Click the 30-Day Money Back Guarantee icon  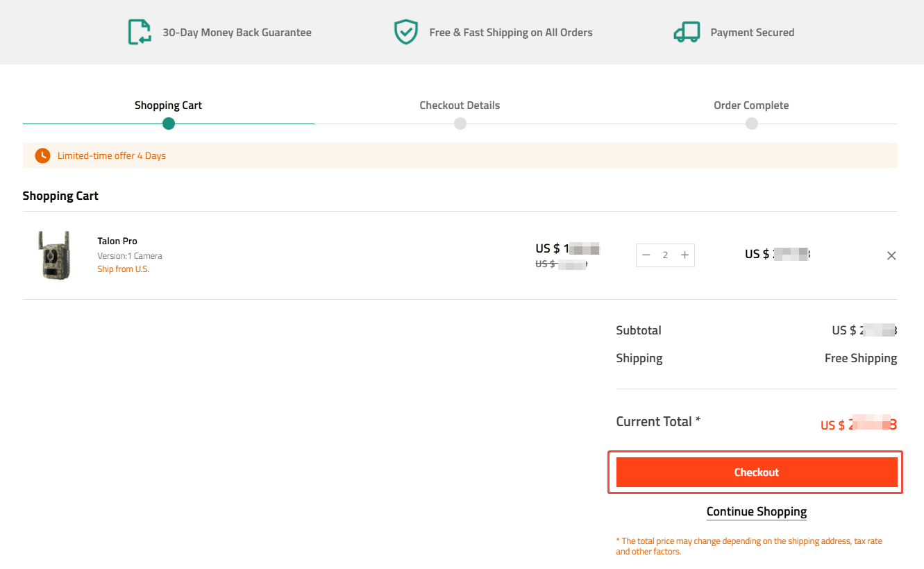click(x=140, y=33)
